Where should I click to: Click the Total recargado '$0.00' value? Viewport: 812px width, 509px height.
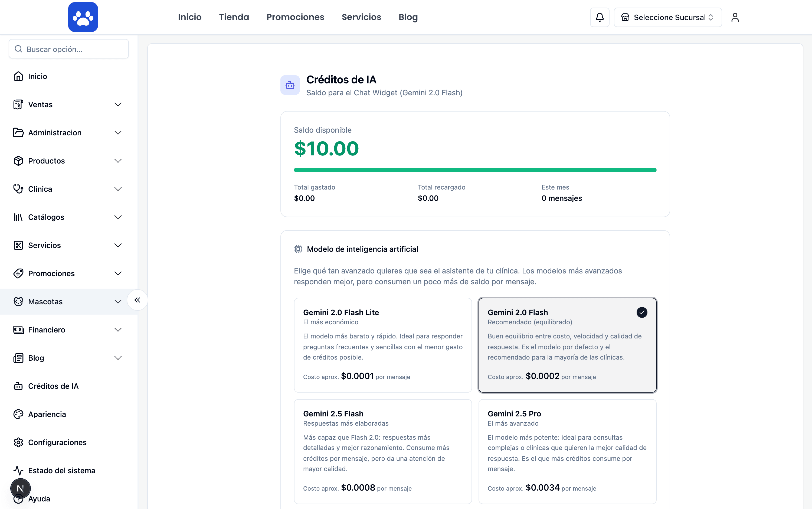[x=428, y=198]
